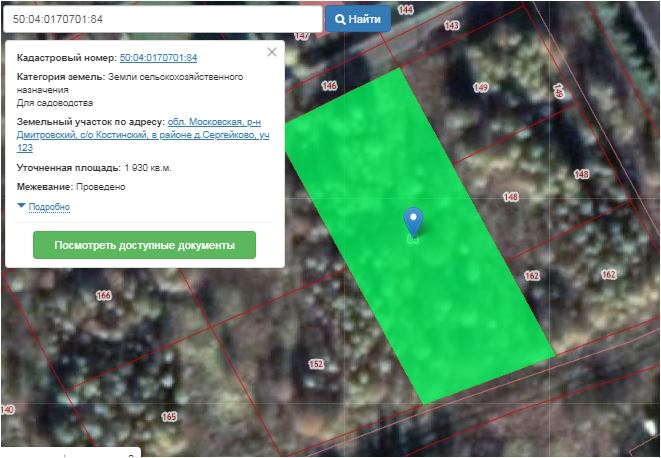Click parcel label 146 on map
Viewport: 661px width, 458px height.
click(x=330, y=87)
